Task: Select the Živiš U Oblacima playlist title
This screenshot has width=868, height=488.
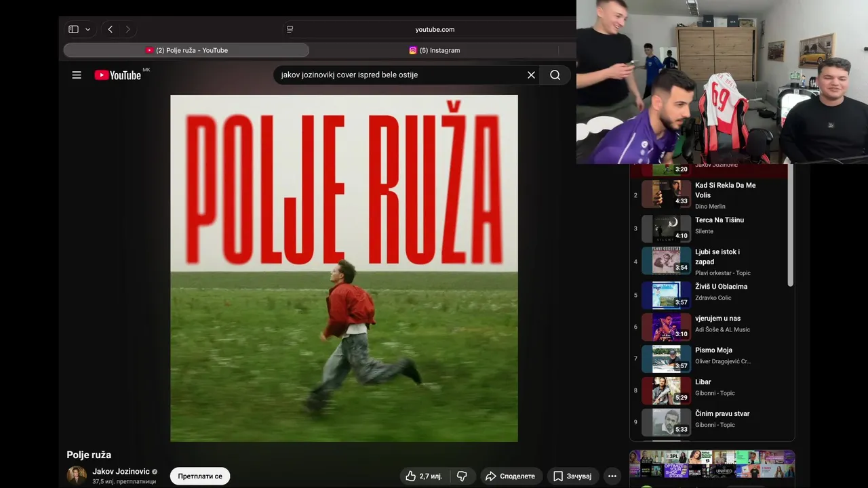Action: click(x=721, y=287)
